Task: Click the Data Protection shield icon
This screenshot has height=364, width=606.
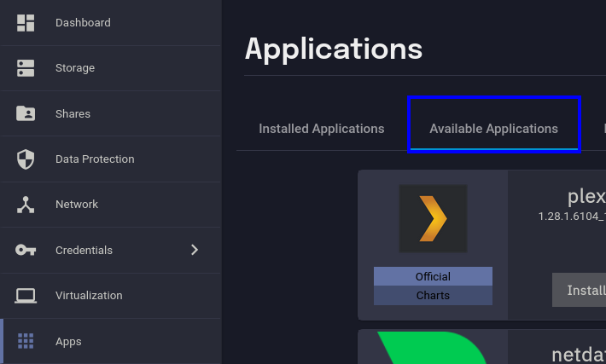Action: point(26,159)
